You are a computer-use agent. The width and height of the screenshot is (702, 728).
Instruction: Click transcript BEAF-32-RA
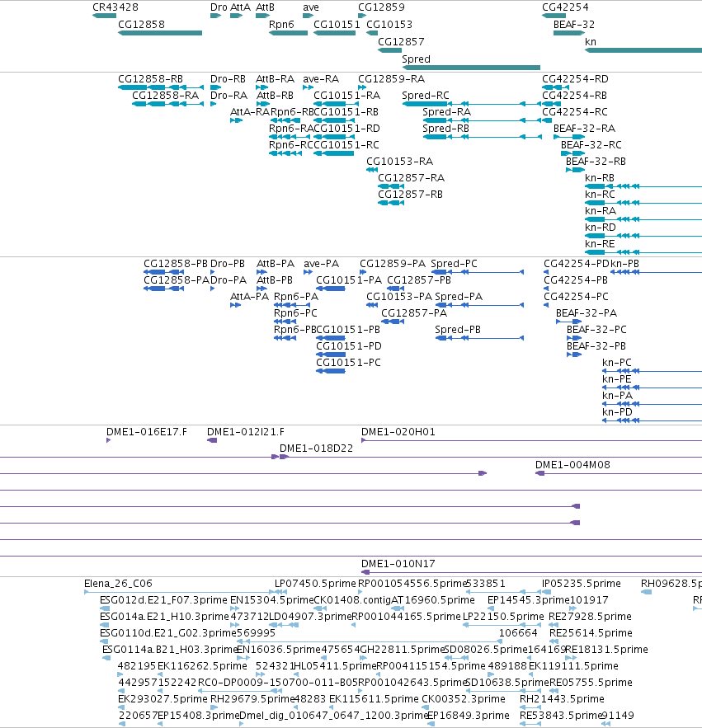click(585, 129)
